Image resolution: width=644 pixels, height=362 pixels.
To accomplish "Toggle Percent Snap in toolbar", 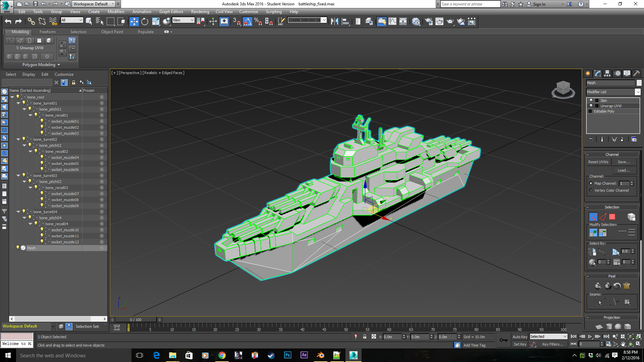I will (x=258, y=21).
